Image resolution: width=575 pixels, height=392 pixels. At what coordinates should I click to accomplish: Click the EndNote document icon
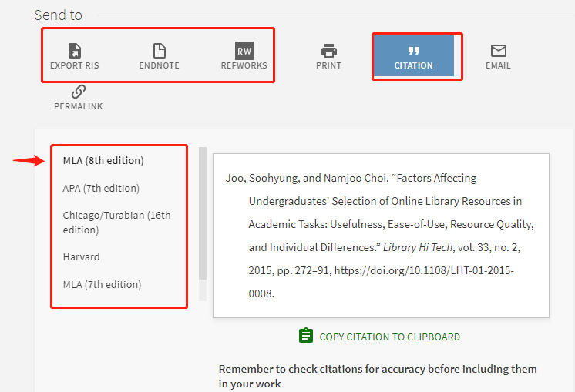(x=159, y=51)
